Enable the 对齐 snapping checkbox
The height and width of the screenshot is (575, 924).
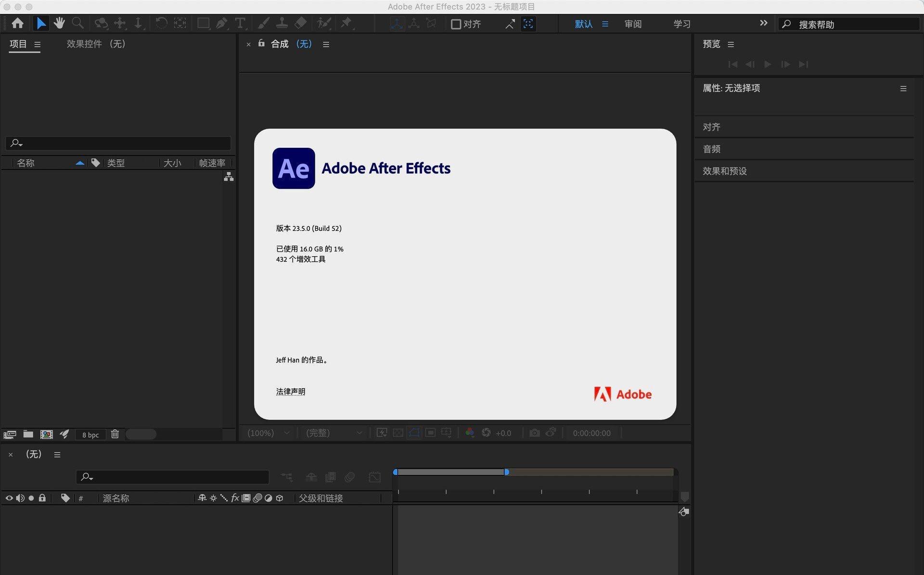coord(456,24)
